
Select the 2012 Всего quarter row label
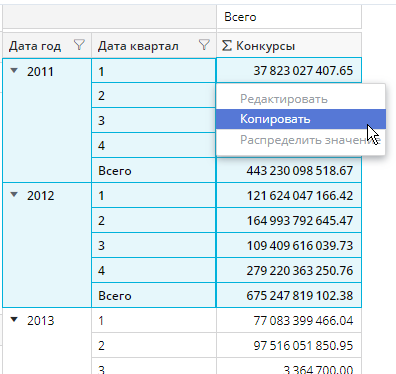[x=154, y=295]
